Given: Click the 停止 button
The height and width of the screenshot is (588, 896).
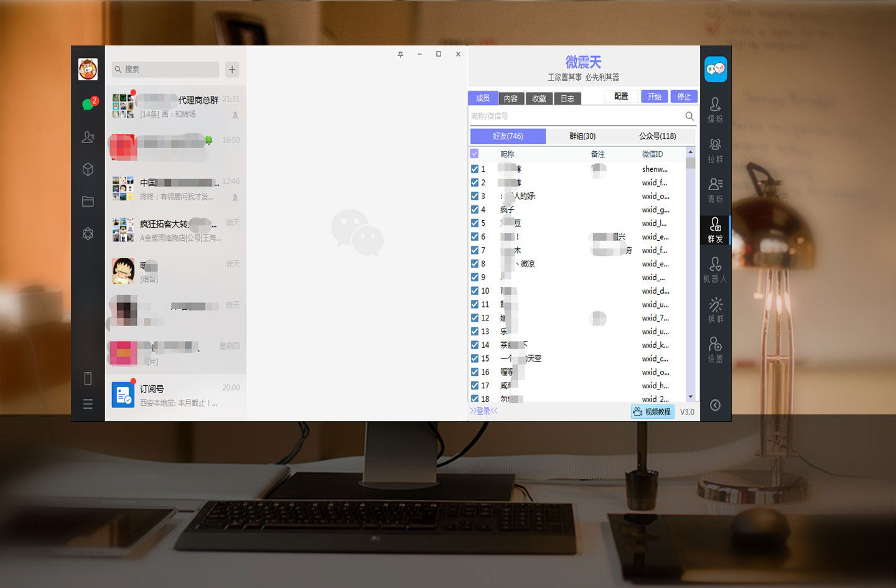Looking at the screenshot, I should (x=684, y=96).
